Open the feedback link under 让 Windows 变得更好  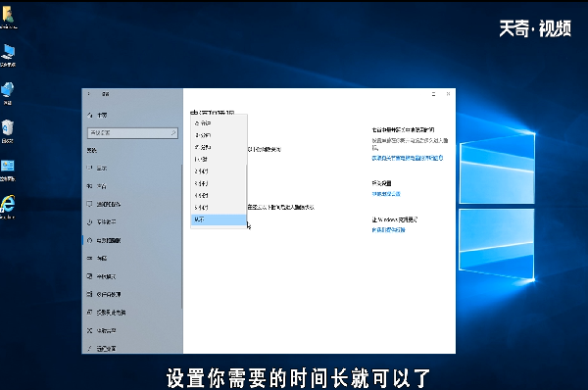(x=388, y=230)
